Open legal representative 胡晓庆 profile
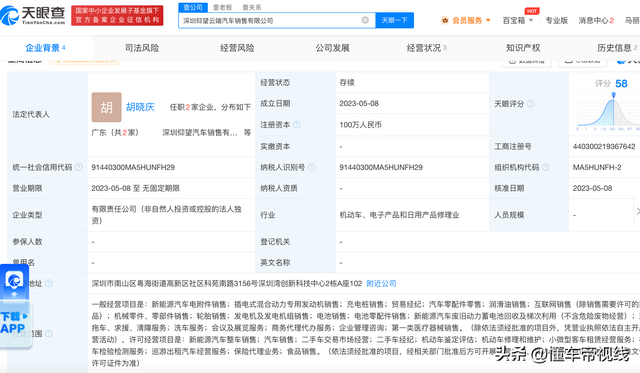 (x=140, y=107)
